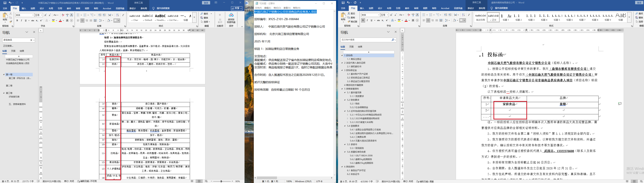The image size is (644, 183).
Task: Collapse the 第一卷 heading in left navigation
Action: pos(4,74)
